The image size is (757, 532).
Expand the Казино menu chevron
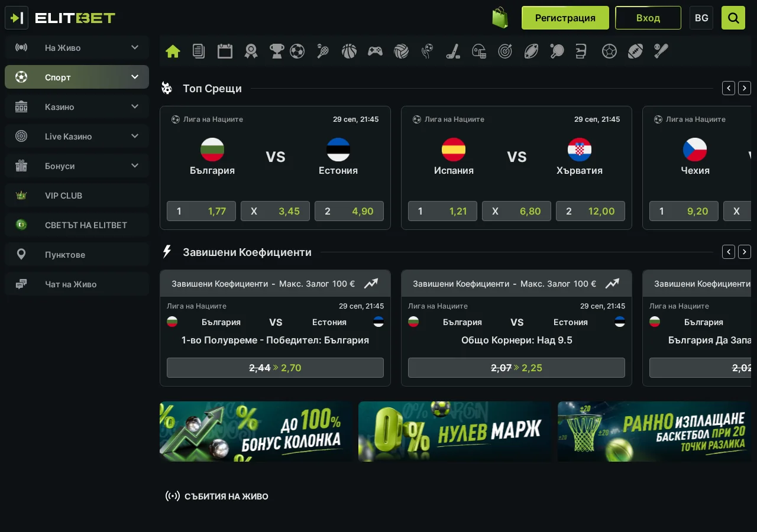tap(135, 106)
